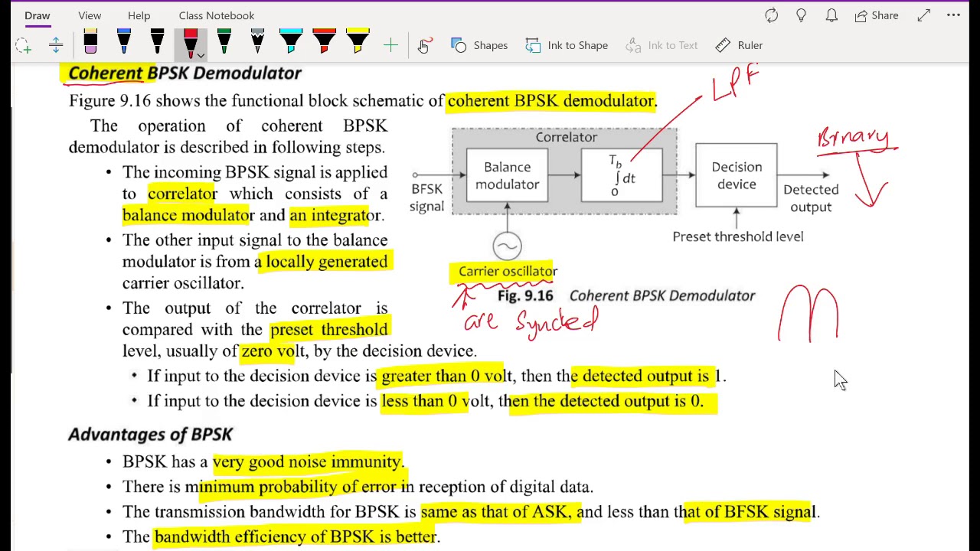The image size is (980, 551).
Task: Open the more options ellipsis menu
Action: pos(953,15)
